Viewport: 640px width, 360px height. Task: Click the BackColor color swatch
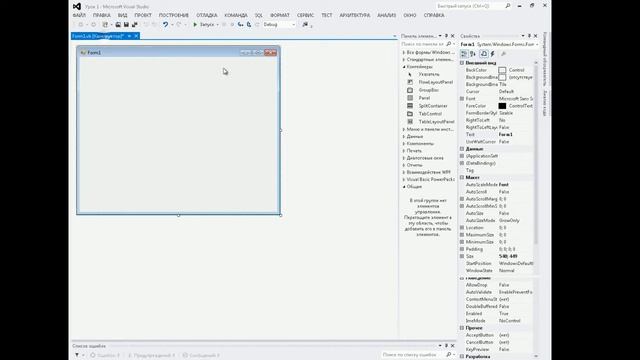pos(502,70)
